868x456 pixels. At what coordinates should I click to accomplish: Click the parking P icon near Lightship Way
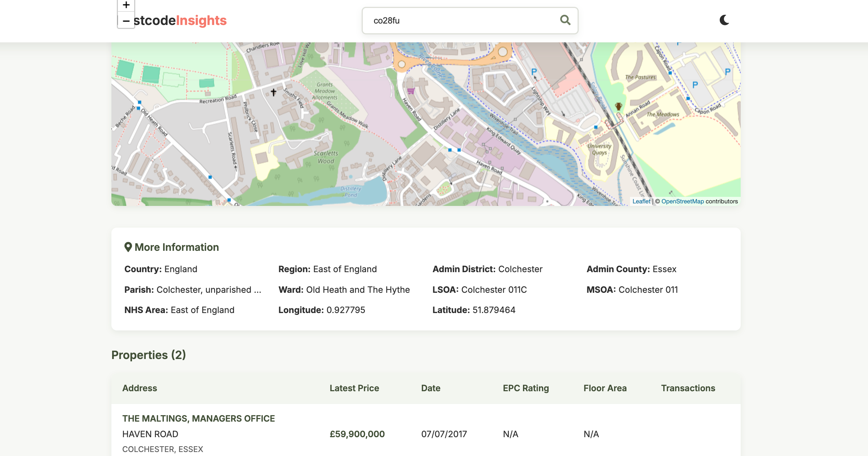click(x=534, y=72)
